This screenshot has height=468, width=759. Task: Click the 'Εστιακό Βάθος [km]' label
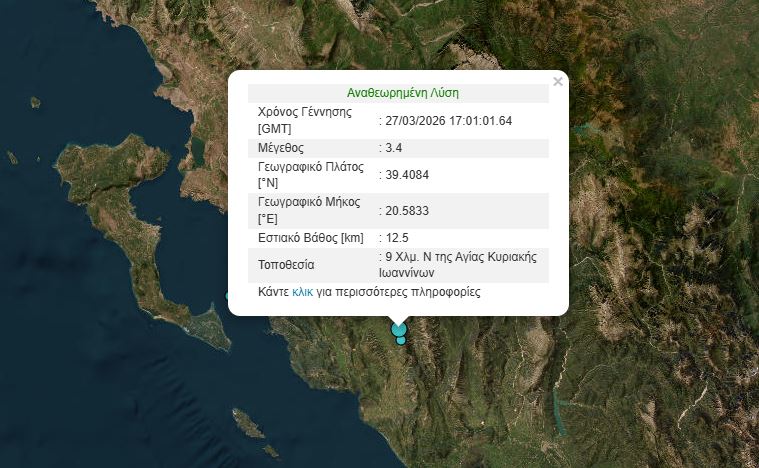(x=310, y=238)
